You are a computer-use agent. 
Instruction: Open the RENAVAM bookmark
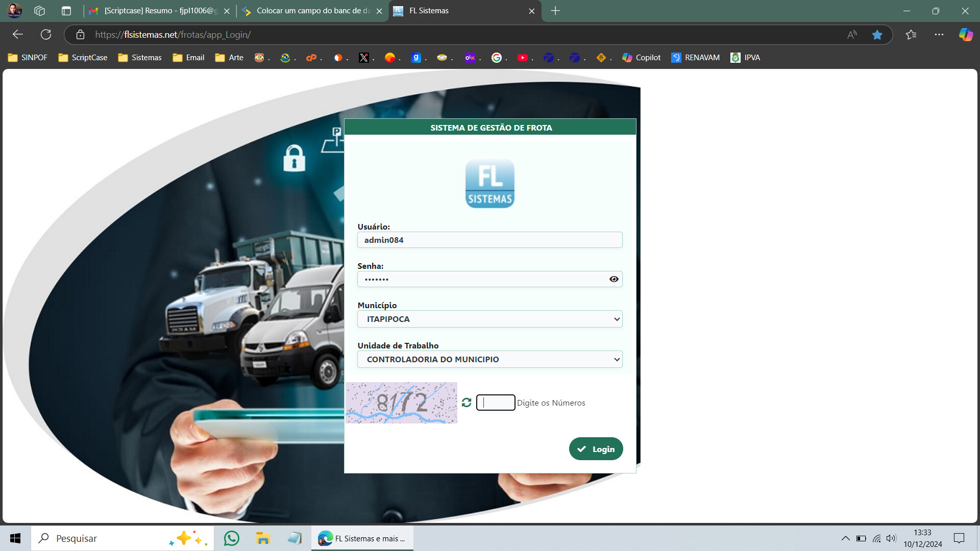tap(695, 58)
